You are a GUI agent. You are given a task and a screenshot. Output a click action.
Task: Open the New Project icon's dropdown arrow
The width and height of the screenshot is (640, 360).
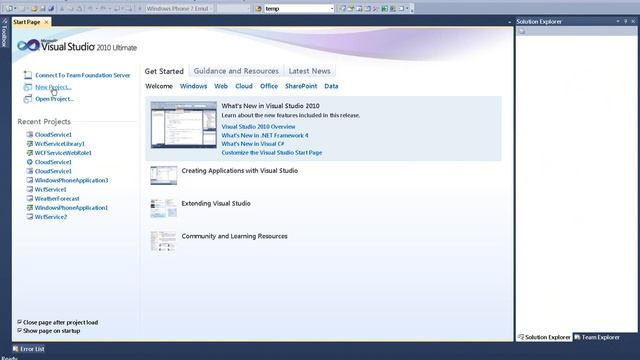(x=16, y=8)
